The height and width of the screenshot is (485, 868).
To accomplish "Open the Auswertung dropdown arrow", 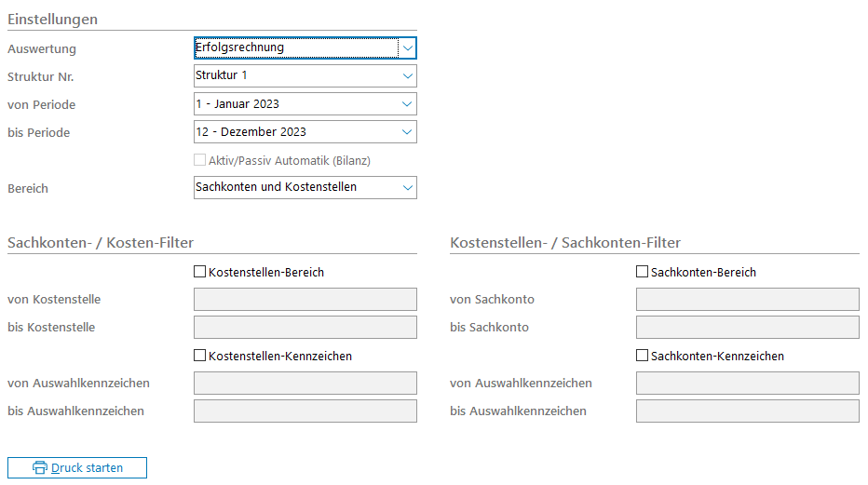I will (407, 47).
